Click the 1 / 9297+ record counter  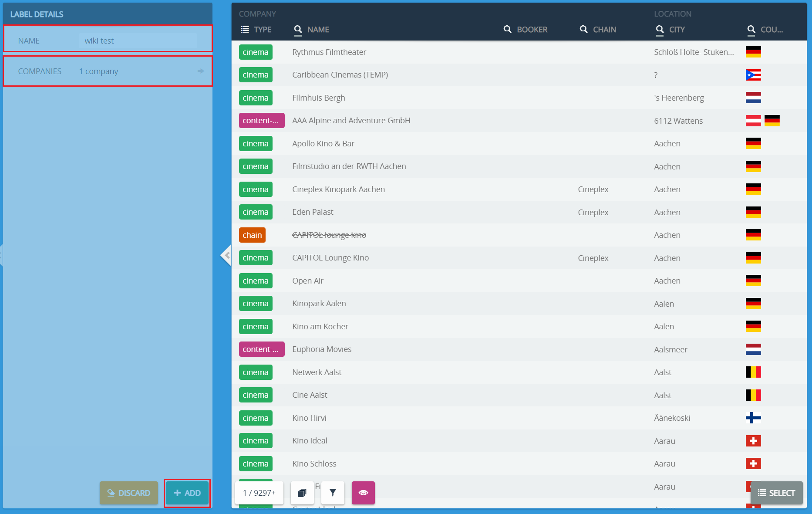259,493
